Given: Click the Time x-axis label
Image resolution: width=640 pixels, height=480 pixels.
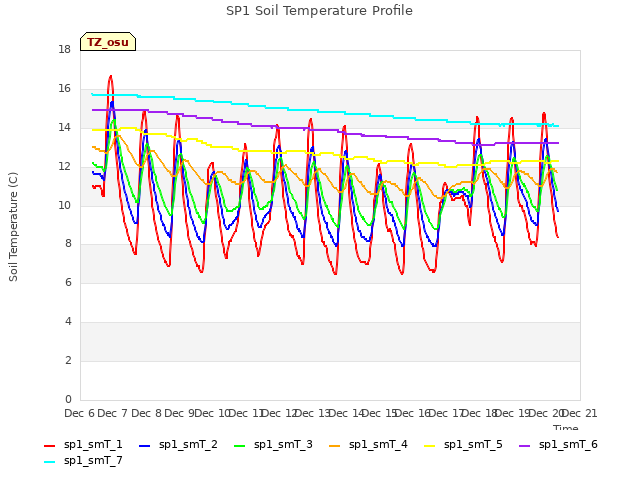Looking at the screenshot, I should [x=566, y=427].
